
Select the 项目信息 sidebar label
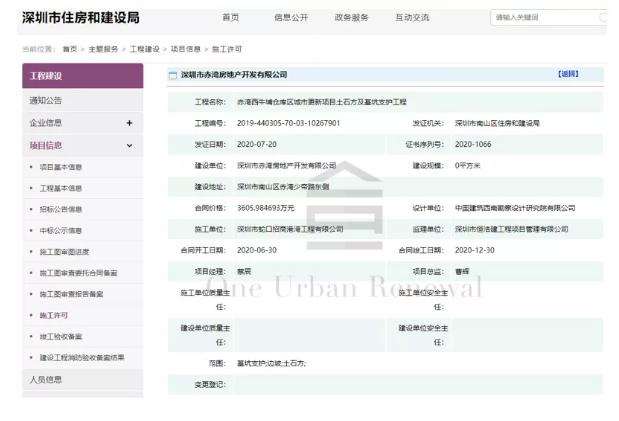[46, 145]
